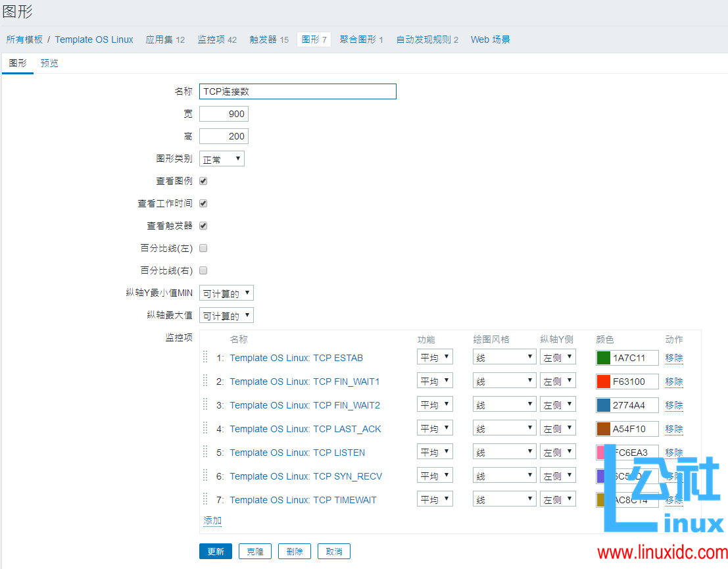Viewport: 728px width, 569px height.
Task: Click drag handle for TCP FIN_WAIT1 row
Action: [x=205, y=381]
